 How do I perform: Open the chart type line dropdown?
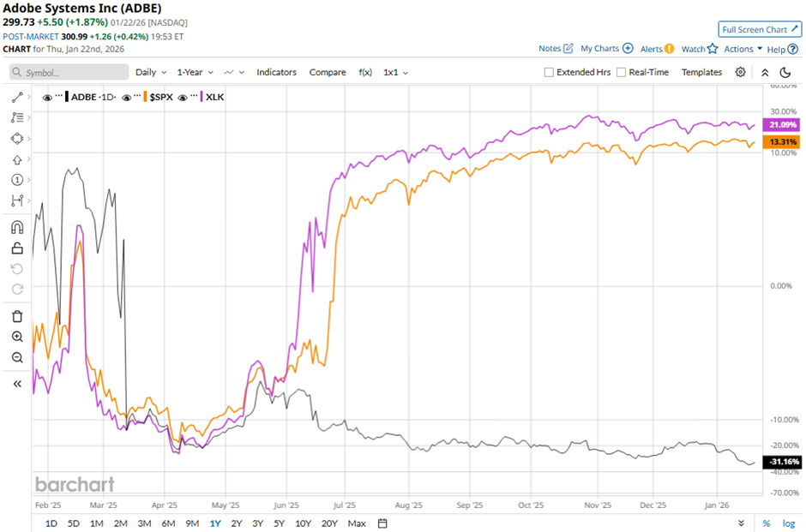coord(234,73)
